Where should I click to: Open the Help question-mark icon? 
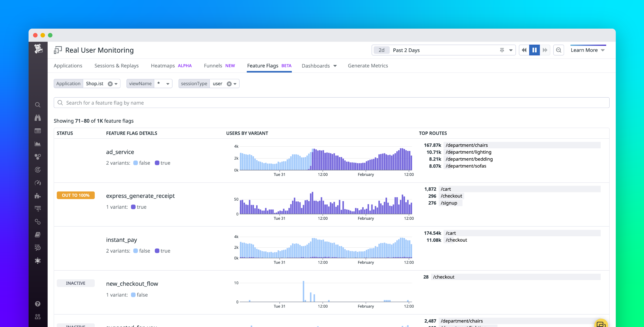click(x=38, y=303)
